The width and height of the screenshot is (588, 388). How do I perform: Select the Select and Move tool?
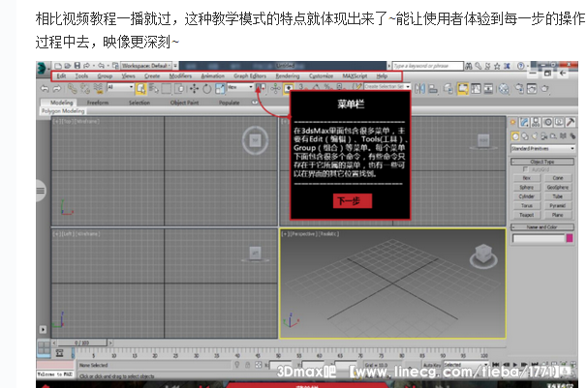194,89
